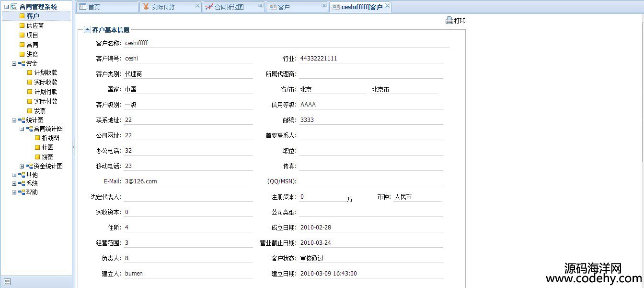This screenshot has height=288, width=644.
Task: Click the 客户名称 field
Action: coord(287,43)
